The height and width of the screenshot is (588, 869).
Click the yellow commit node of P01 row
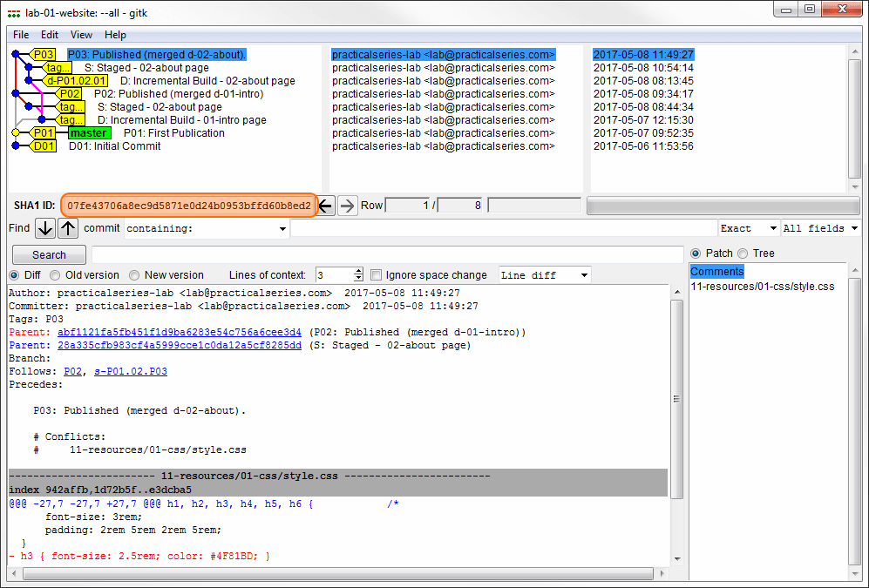point(16,133)
